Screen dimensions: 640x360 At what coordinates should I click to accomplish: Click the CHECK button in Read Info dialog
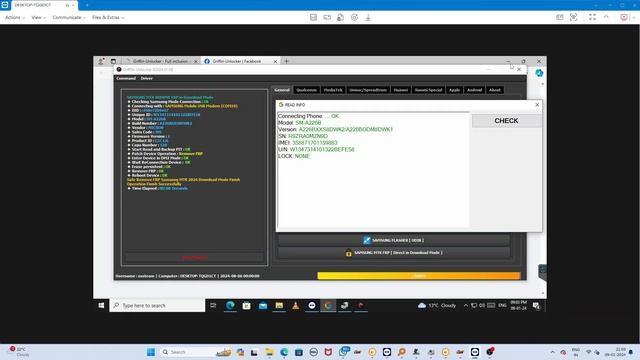point(506,121)
